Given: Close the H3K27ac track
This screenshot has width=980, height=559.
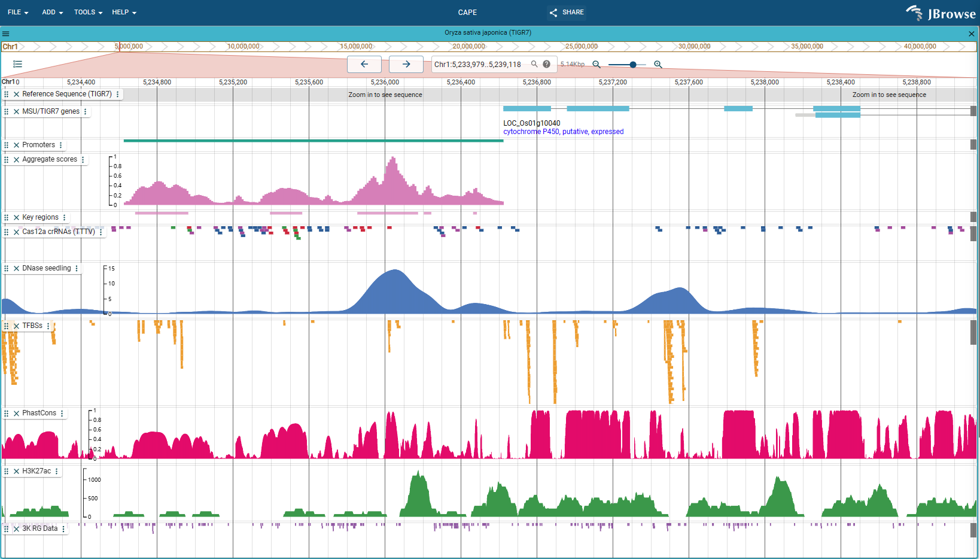Looking at the screenshot, I should pyautogui.click(x=16, y=472).
